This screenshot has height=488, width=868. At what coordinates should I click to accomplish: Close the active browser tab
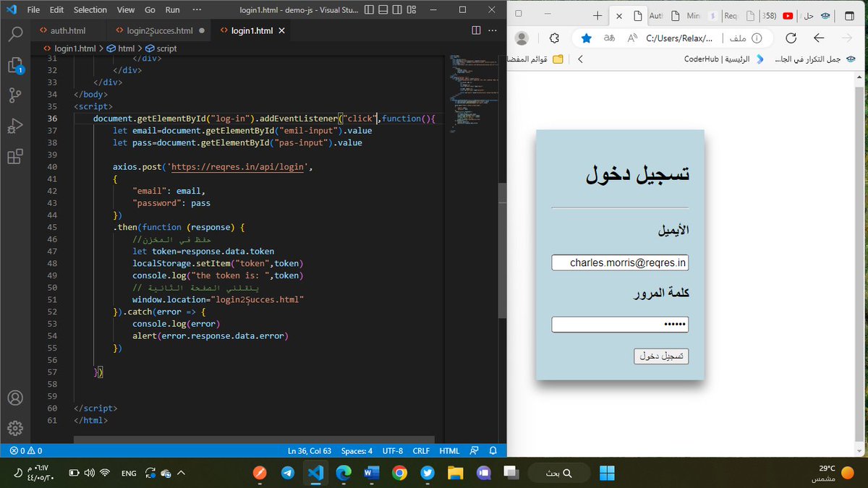tap(619, 16)
